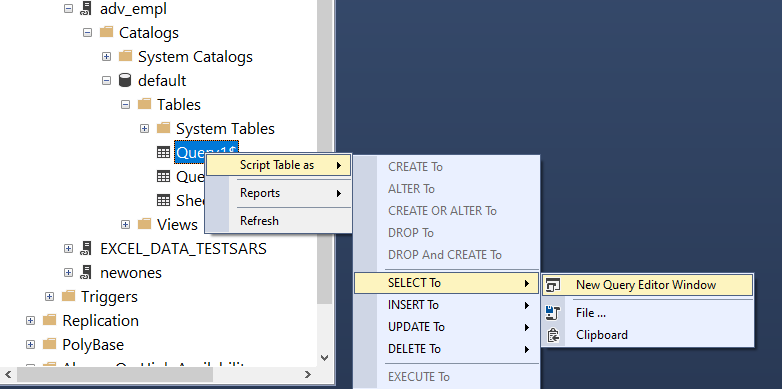Open the Reports submenu
Image resolution: width=782 pixels, height=389 pixels.
[278, 193]
